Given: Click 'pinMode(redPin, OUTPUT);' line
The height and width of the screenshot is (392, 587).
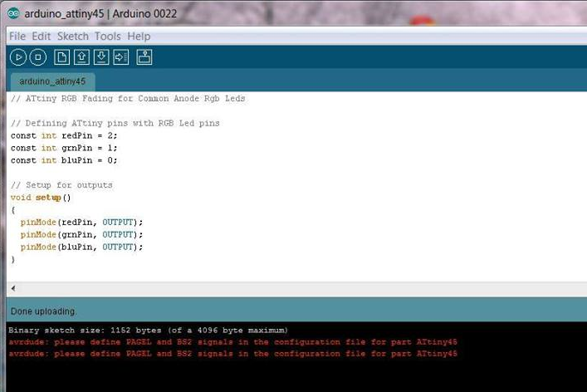Looking at the screenshot, I should coord(81,223).
